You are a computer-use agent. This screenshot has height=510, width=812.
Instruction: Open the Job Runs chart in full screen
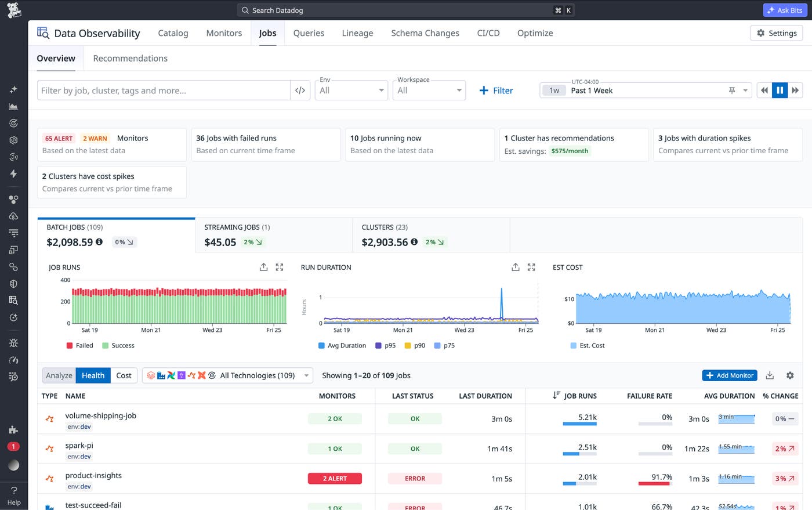tap(280, 267)
